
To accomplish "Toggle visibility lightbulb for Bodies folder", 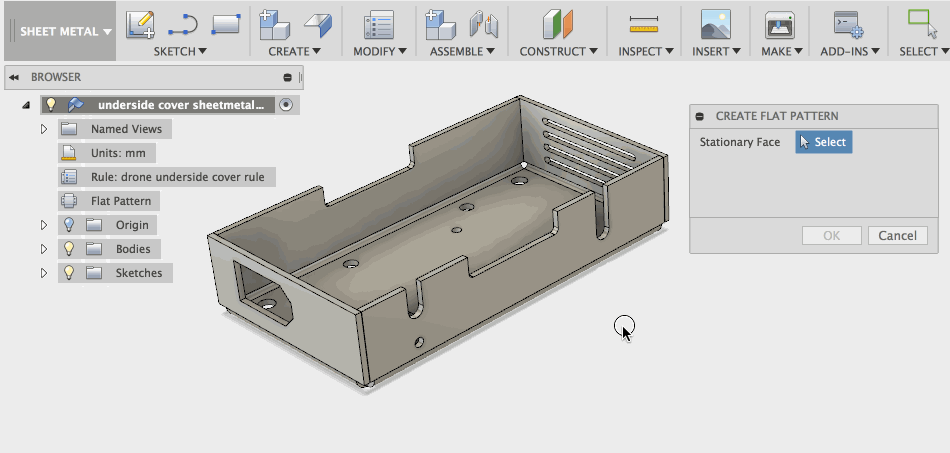I will (x=69, y=248).
